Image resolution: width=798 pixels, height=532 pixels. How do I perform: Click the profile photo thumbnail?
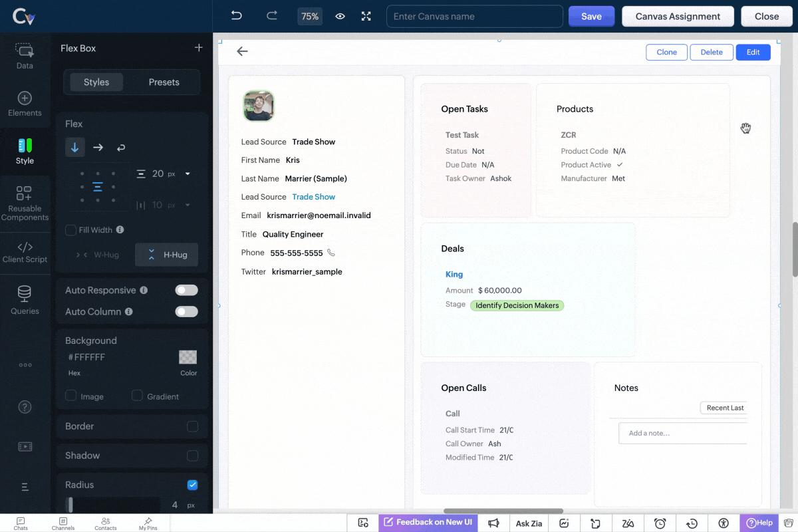(x=259, y=106)
